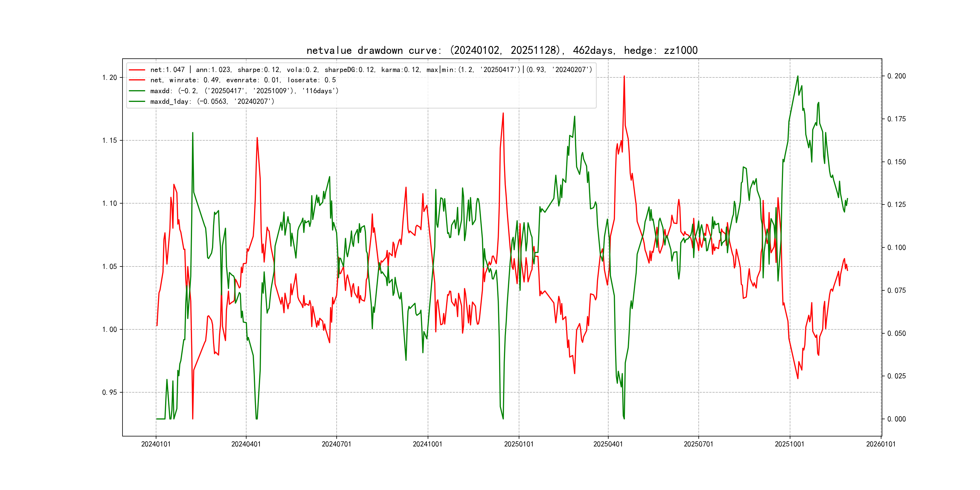
Task: Click the 1.20 left y-axis label
Action: coord(109,78)
